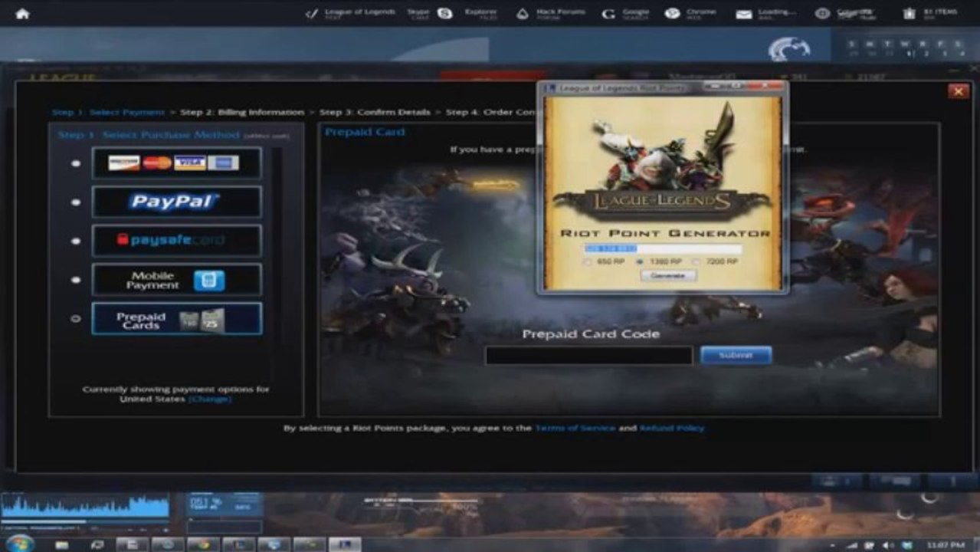Select the 7200 RP radio option
Screen dimensions: 980x552
point(696,262)
